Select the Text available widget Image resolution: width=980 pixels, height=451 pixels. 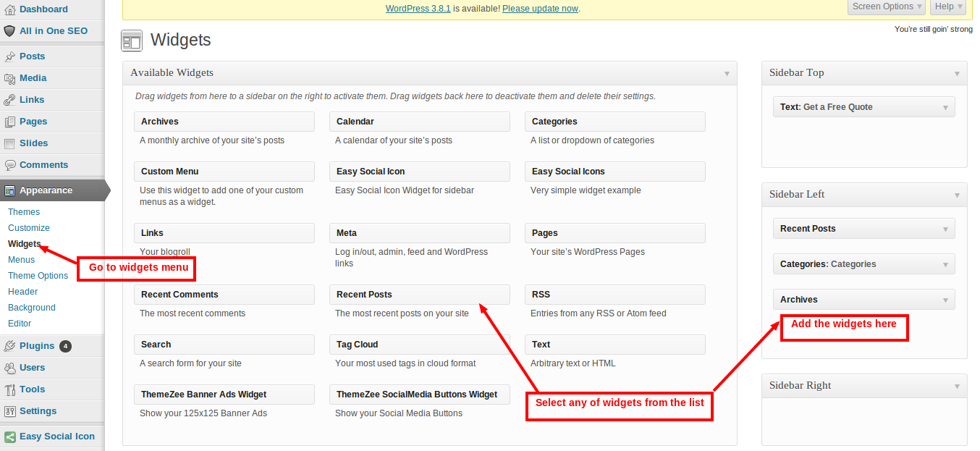(x=615, y=345)
